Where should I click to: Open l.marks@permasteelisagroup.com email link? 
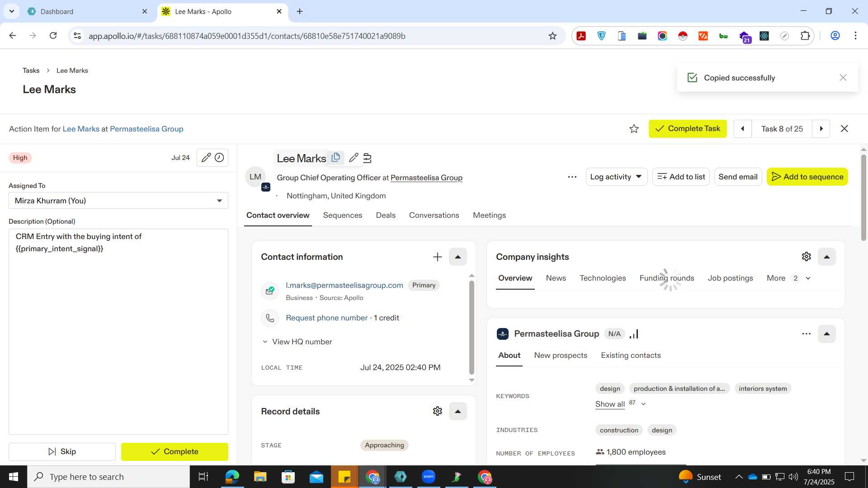344,286
